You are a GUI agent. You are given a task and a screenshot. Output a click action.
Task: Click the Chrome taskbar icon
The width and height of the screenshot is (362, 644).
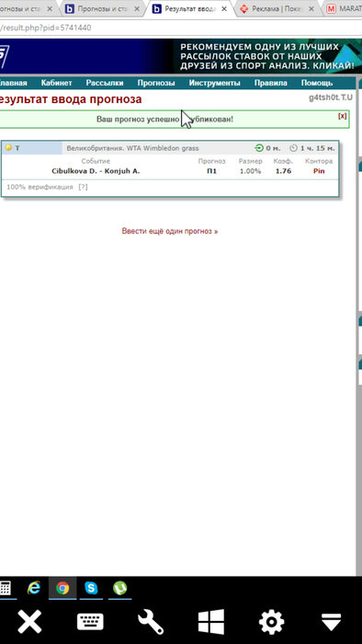[x=62, y=588]
